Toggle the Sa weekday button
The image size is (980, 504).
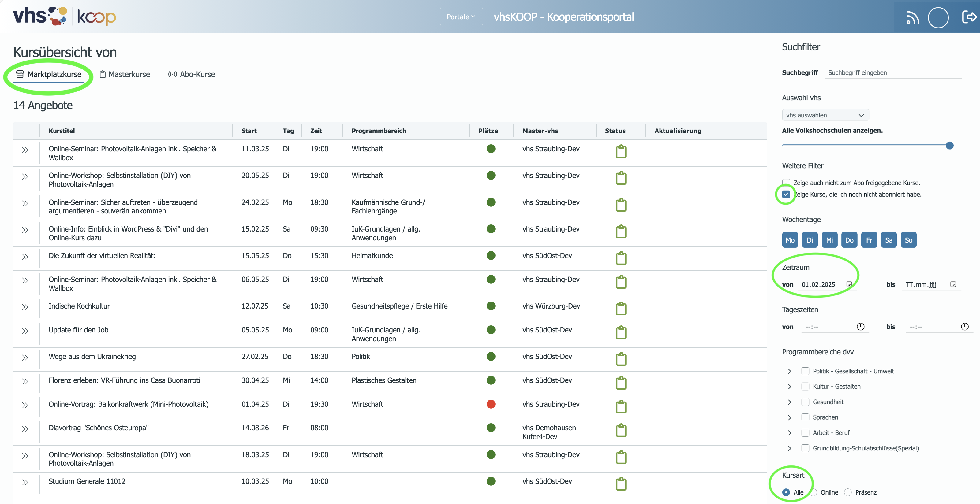point(889,240)
